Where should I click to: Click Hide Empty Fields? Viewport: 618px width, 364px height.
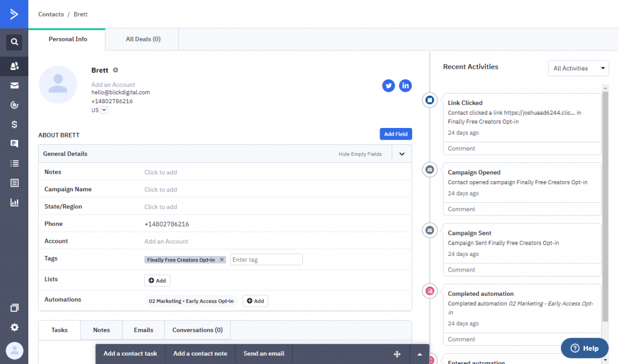point(360,154)
